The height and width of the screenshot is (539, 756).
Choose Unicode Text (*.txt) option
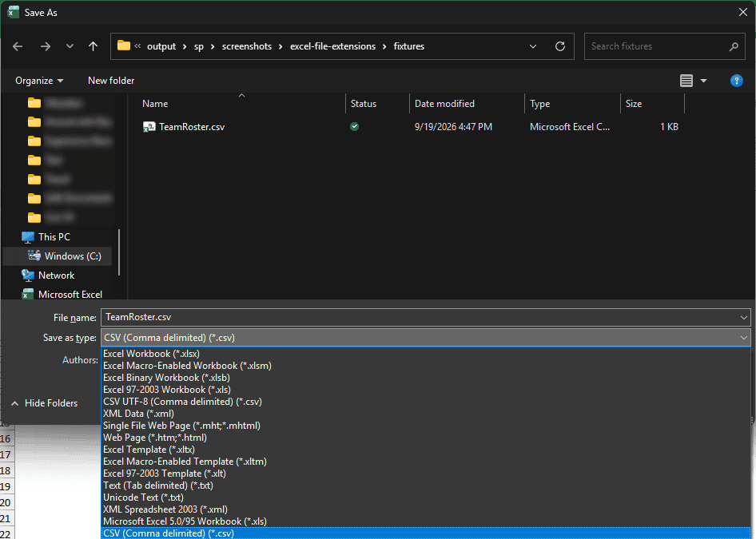point(426,497)
